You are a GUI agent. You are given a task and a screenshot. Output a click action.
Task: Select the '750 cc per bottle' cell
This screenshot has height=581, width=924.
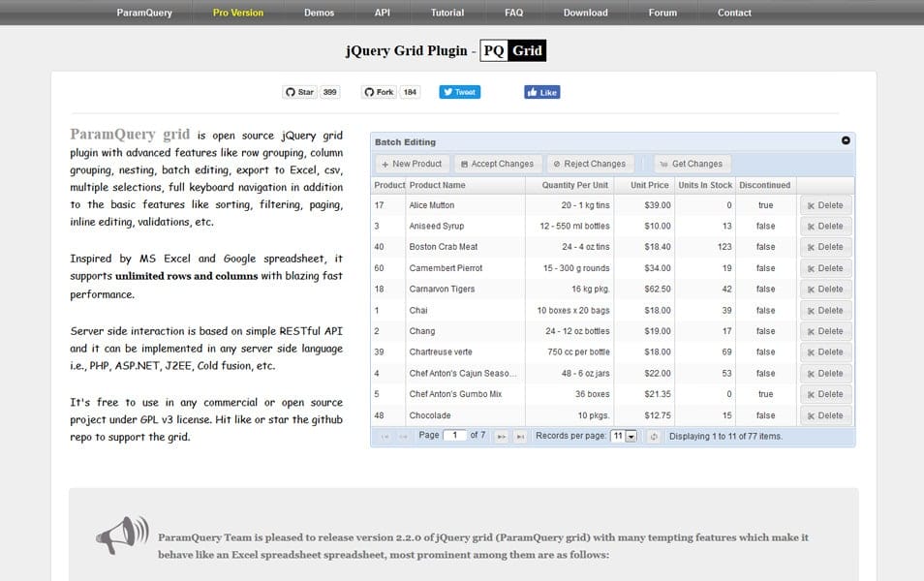click(x=570, y=352)
